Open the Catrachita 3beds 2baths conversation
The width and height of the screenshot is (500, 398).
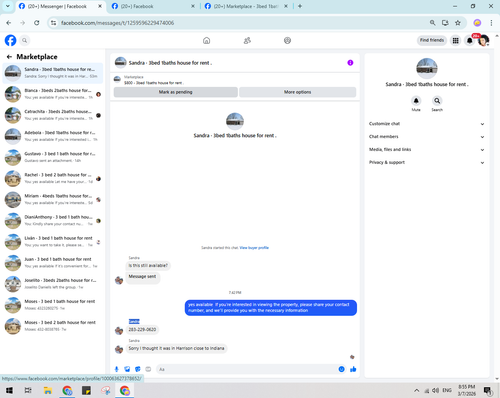(53, 115)
